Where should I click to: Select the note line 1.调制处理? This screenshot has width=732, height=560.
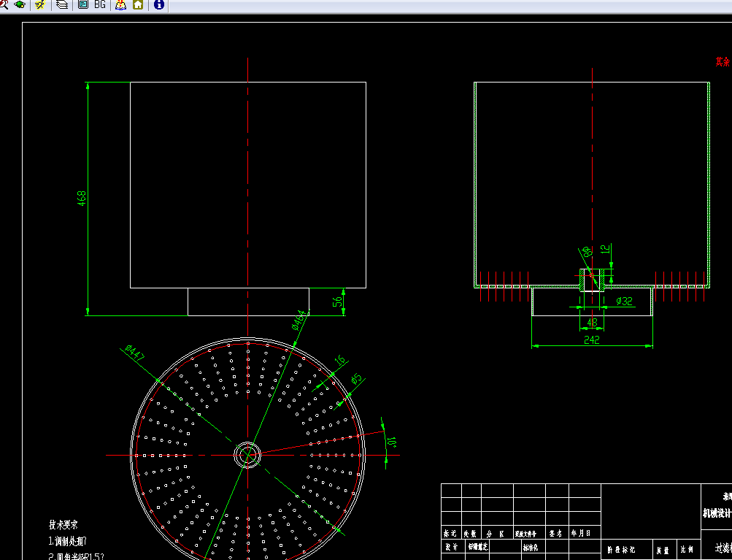68,541
